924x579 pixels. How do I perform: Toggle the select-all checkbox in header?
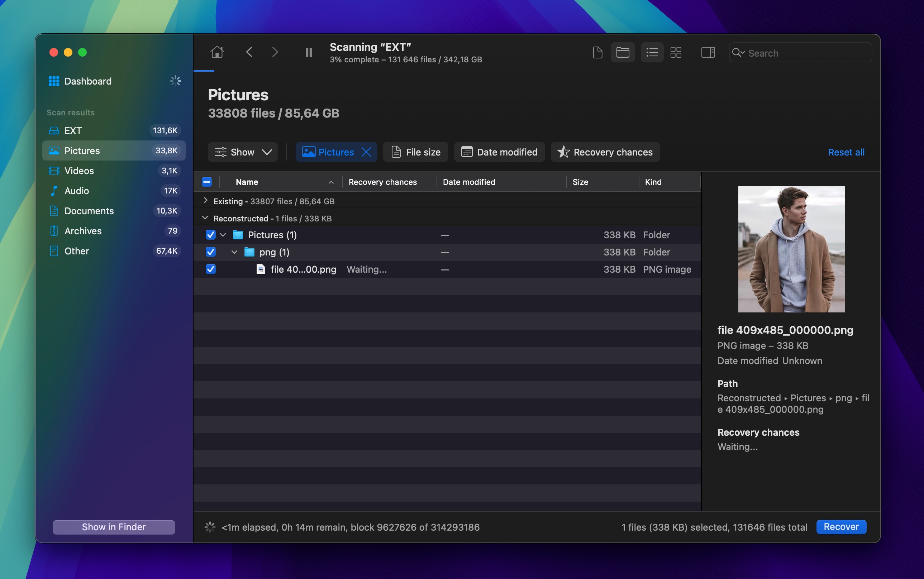207,182
